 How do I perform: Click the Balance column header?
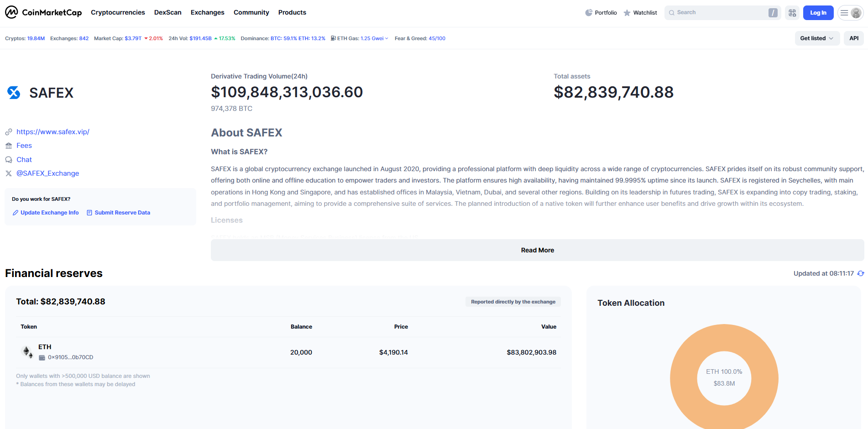pyautogui.click(x=301, y=327)
